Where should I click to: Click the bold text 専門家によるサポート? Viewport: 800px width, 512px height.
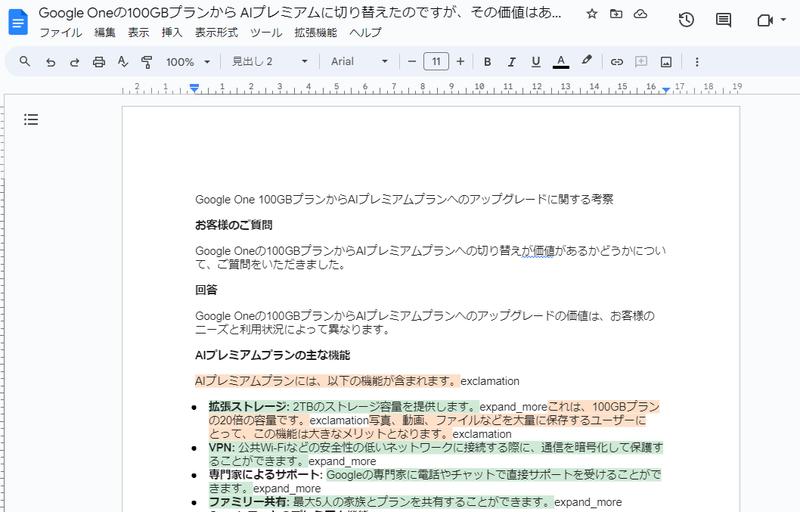264,475
